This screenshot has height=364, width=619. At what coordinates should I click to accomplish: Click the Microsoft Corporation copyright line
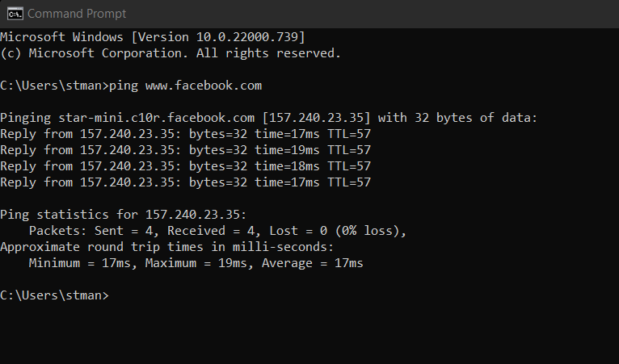click(170, 53)
